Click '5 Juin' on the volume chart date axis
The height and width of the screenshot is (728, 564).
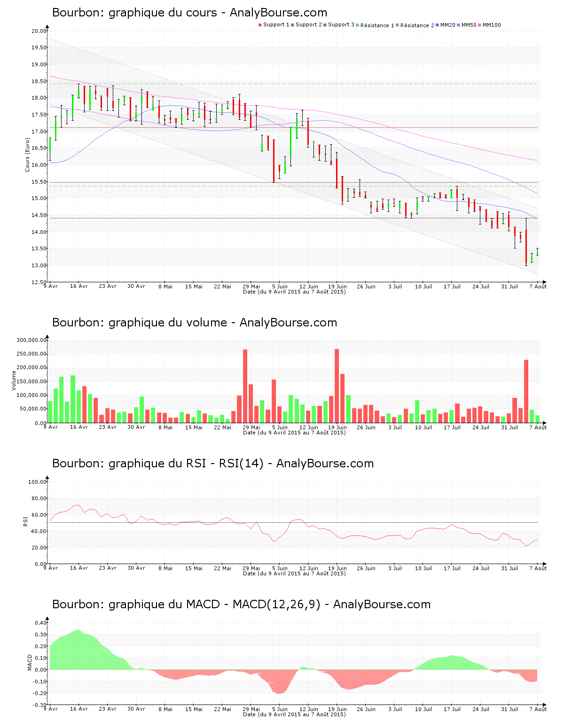(280, 427)
